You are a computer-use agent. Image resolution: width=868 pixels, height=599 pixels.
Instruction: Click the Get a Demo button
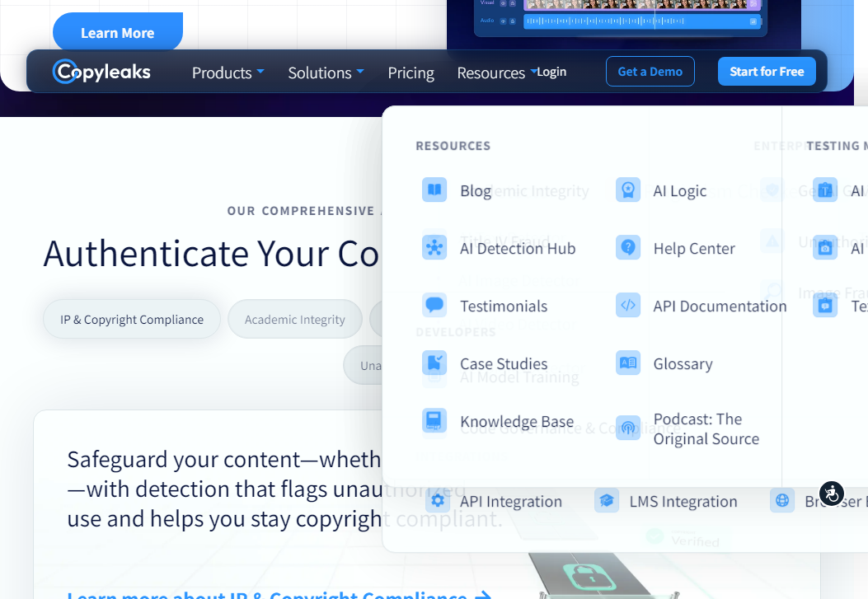click(650, 72)
